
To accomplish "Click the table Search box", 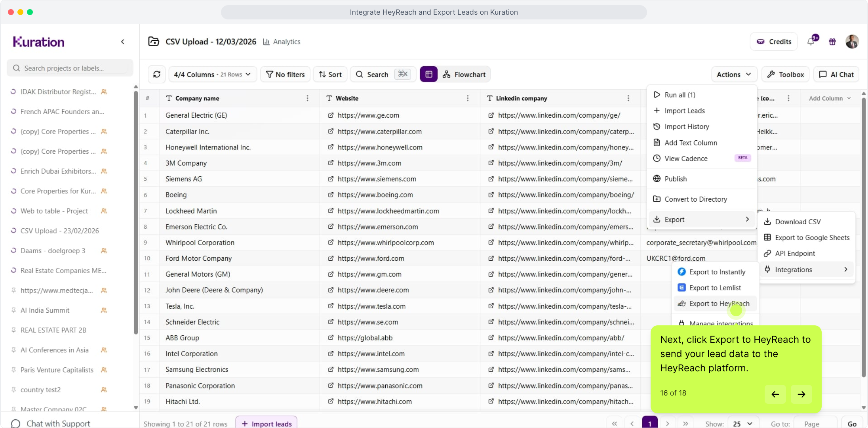I will [383, 74].
